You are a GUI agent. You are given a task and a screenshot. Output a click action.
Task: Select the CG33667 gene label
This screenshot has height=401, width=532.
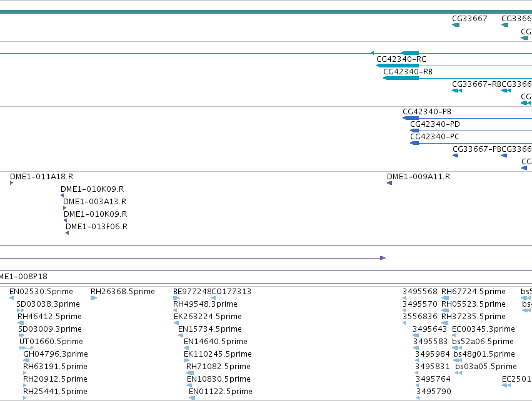tap(469, 19)
